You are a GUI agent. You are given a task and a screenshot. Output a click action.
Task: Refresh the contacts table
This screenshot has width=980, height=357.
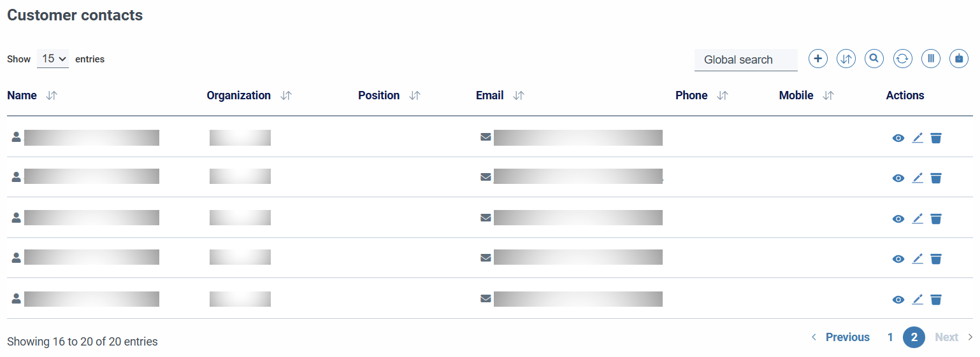pos(902,59)
